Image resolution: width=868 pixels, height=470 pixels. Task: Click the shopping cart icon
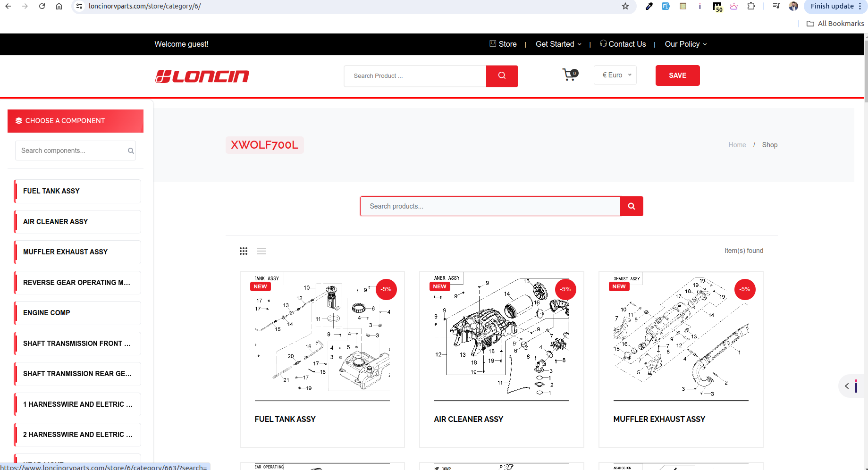[x=570, y=75]
